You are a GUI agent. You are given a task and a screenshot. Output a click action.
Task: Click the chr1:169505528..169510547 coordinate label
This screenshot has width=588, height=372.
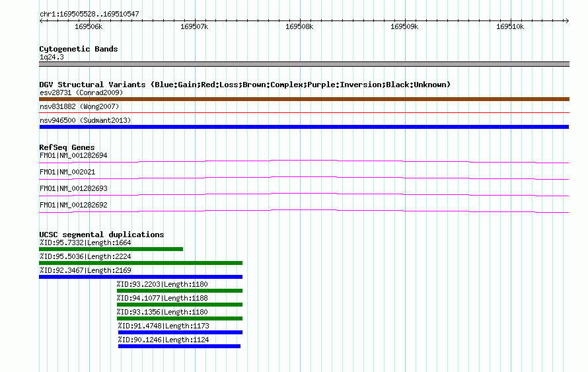[89, 14]
